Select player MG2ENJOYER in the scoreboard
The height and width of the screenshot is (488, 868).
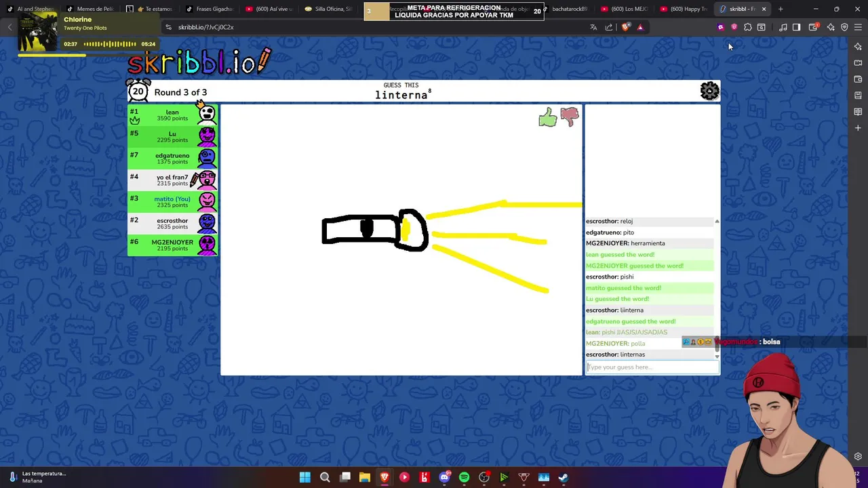tap(172, 245)
